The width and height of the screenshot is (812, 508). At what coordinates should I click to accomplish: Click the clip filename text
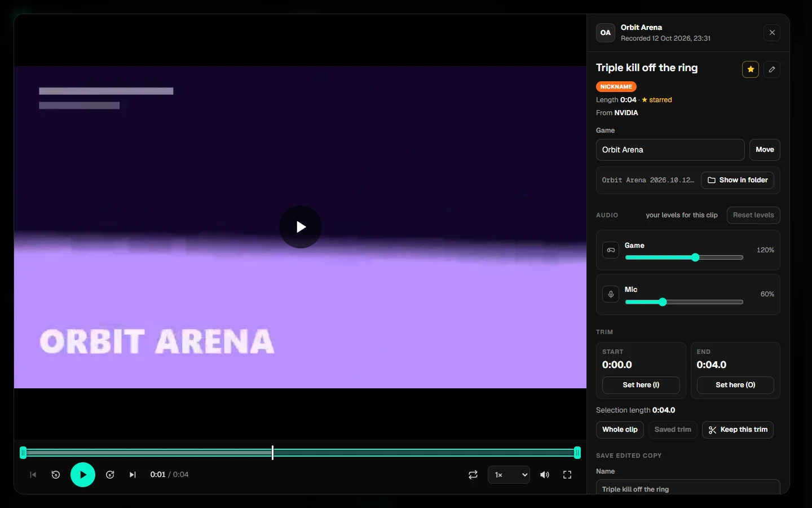coord(648,180)
